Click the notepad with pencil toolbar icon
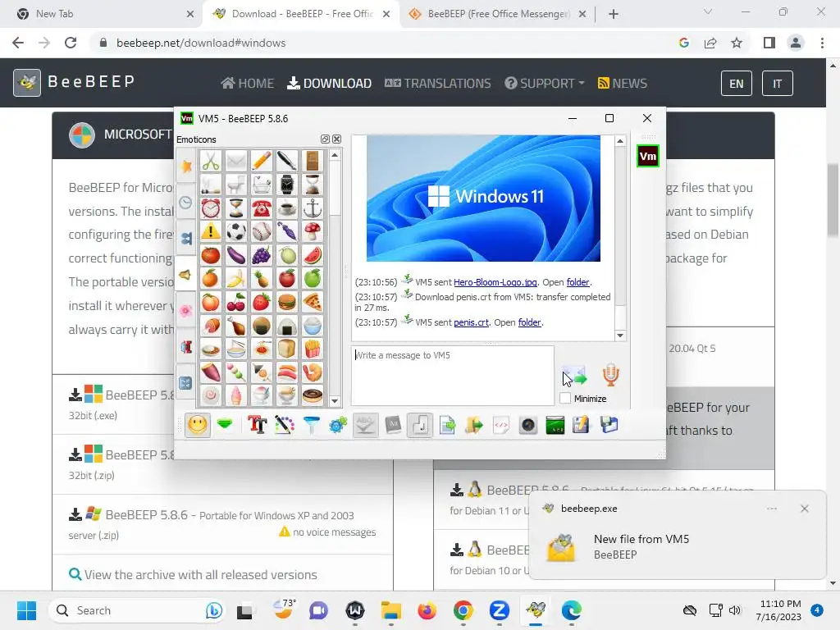 [x=582, y=426]
